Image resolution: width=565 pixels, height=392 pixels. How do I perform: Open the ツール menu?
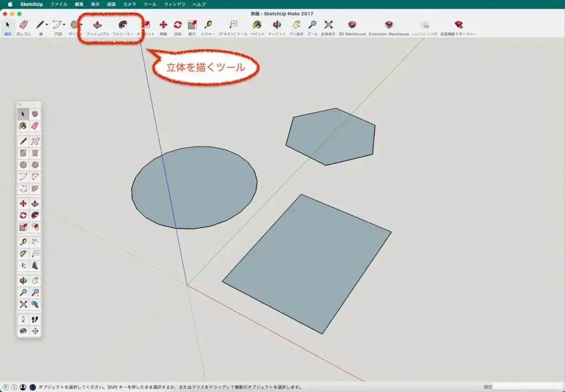(150, 4)
